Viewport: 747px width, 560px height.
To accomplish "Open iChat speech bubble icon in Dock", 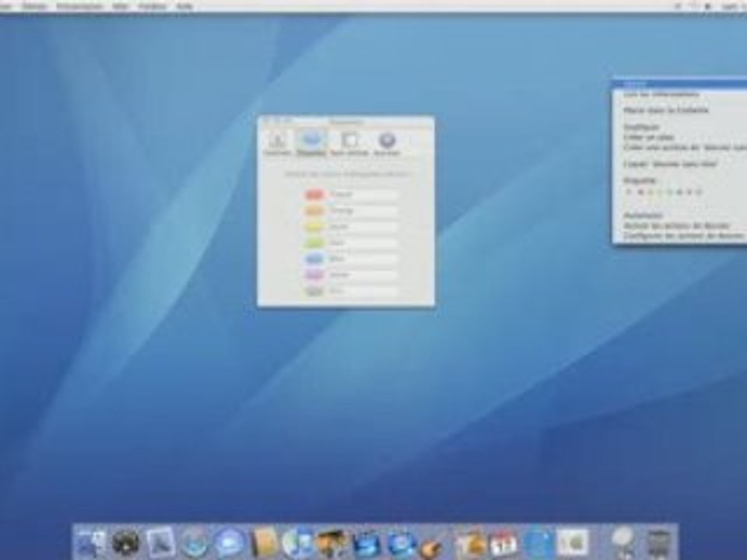I will (229, 543).
